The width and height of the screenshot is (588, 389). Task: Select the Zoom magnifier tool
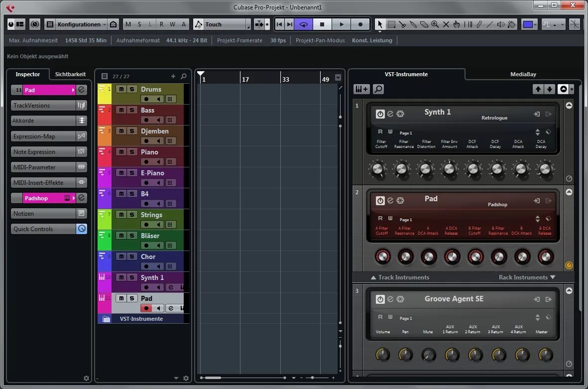click(x=435, y=24)
